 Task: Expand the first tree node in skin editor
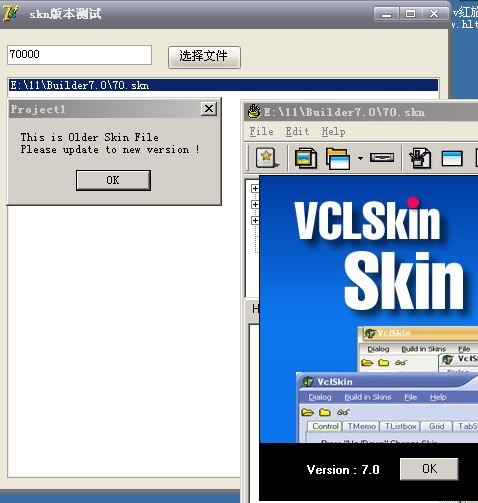255,189
